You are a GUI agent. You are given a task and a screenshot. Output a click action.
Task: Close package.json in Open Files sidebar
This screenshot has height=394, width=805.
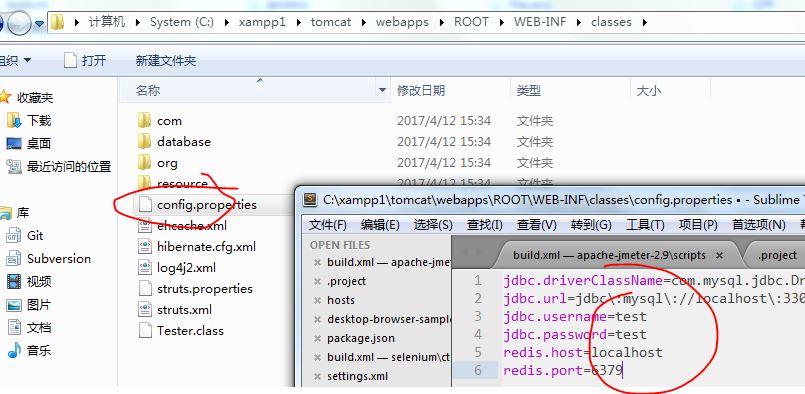pyautogui.click(x=317, y=339)
